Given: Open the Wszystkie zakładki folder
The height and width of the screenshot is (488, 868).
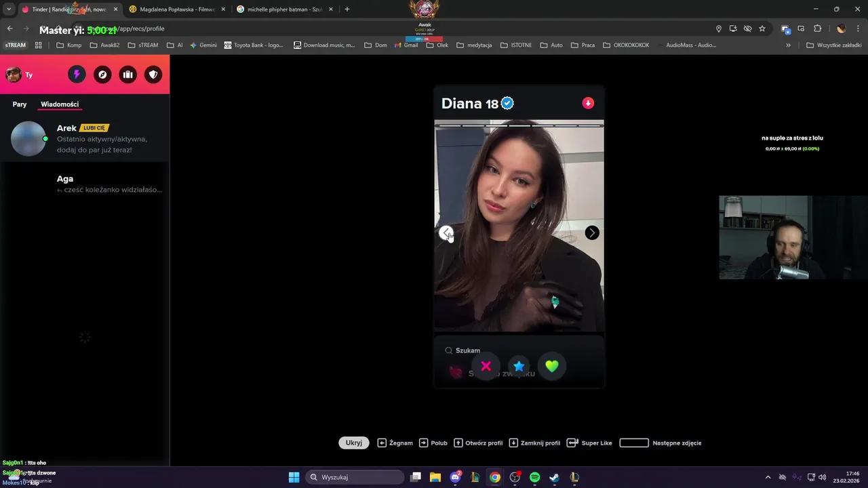Looking at the screenshot, I should (833, 45).
